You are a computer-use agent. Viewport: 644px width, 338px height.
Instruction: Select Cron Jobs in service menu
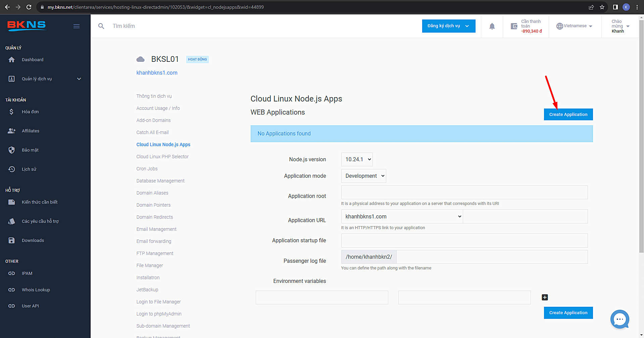click(x=147, y=169)
